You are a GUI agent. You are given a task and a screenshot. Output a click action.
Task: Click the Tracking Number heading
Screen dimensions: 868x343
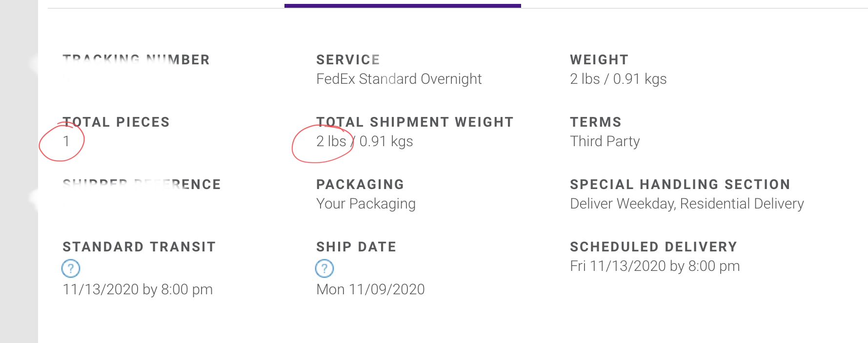[x=136, y=60]
